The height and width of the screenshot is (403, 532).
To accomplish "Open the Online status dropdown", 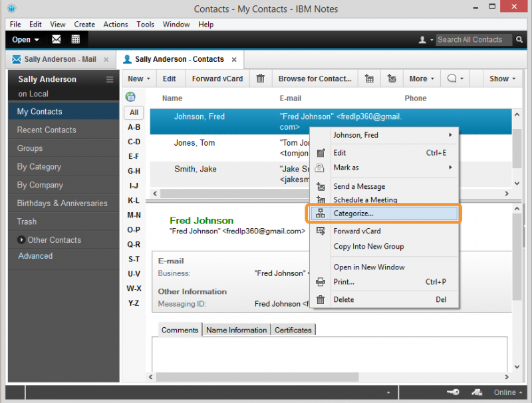I will (508, 392).
